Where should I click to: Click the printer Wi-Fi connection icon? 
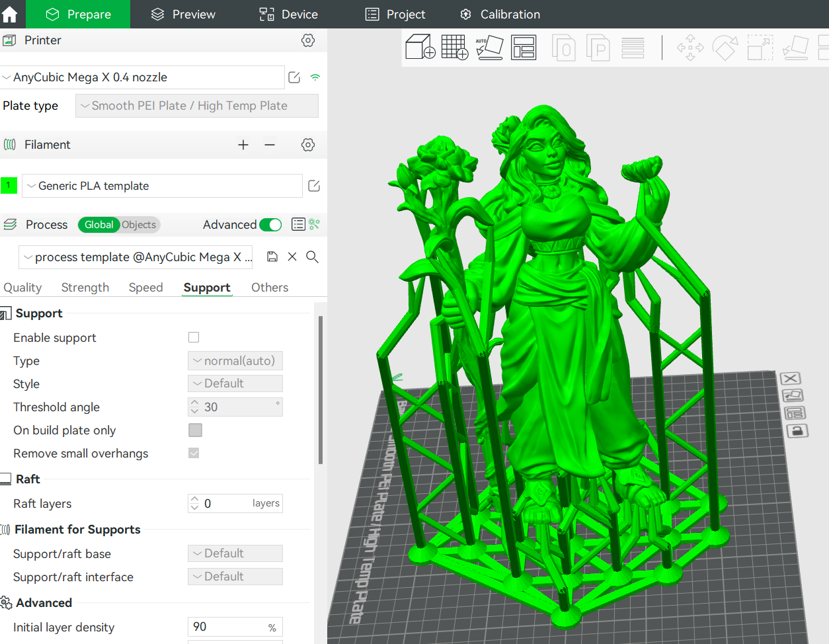(315, 77)
